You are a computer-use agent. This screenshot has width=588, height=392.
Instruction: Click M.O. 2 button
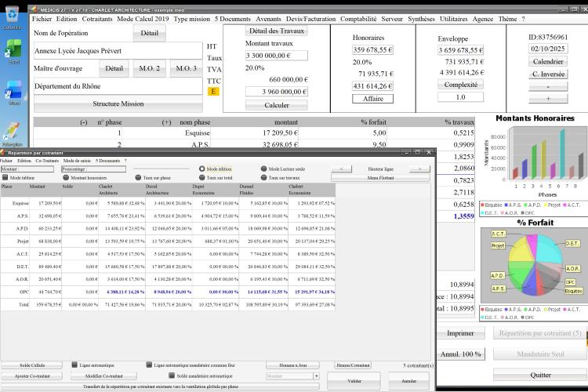pos(149,68)
